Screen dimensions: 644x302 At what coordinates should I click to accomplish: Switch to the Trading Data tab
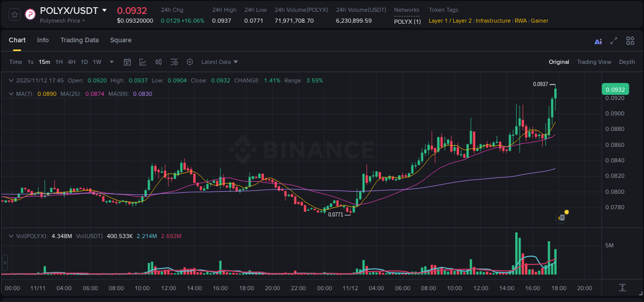79,40
